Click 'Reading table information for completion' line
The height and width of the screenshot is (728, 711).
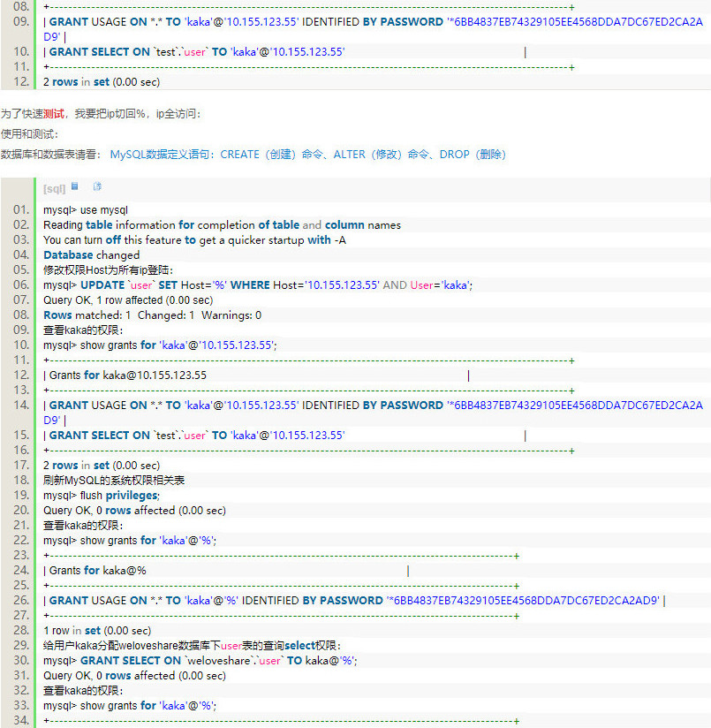click(x=222, y=225)
